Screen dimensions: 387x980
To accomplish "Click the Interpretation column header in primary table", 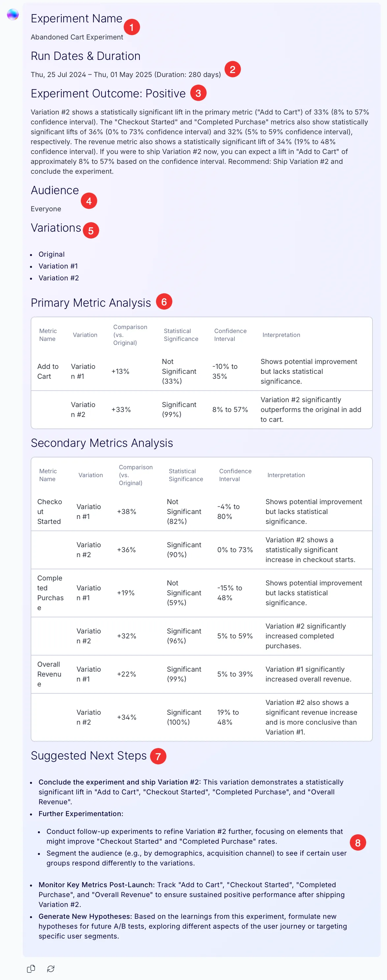I will (281, 335).
